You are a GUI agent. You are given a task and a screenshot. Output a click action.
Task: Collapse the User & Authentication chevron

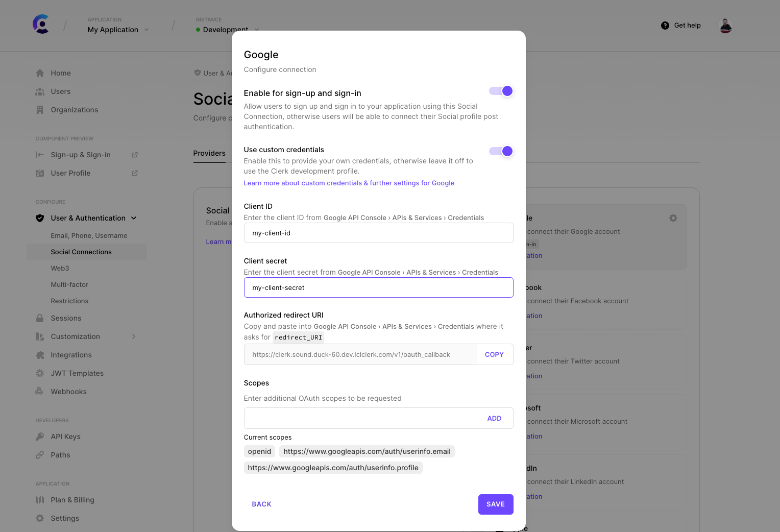(x=134, y=218)
